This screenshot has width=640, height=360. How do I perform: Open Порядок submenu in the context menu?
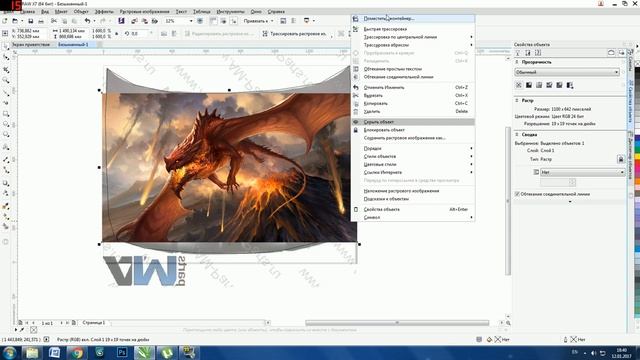[x=413, y=148]
